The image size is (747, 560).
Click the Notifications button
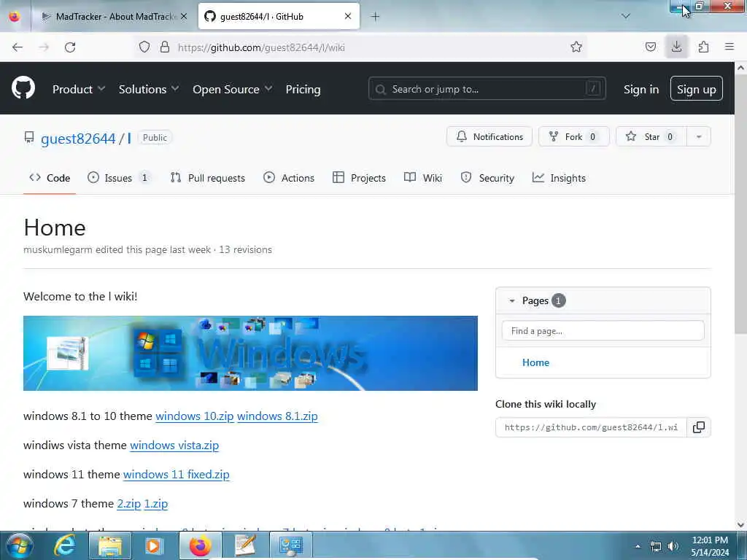click(x=489, y=136)
